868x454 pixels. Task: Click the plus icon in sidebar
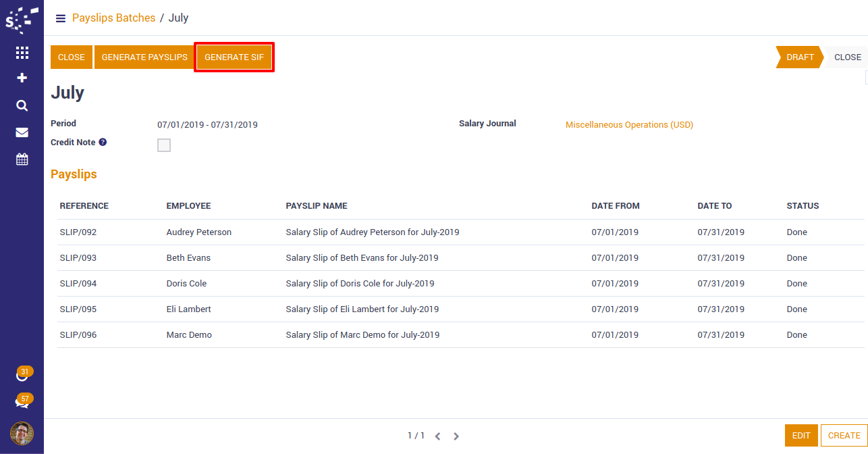[22, 78]
